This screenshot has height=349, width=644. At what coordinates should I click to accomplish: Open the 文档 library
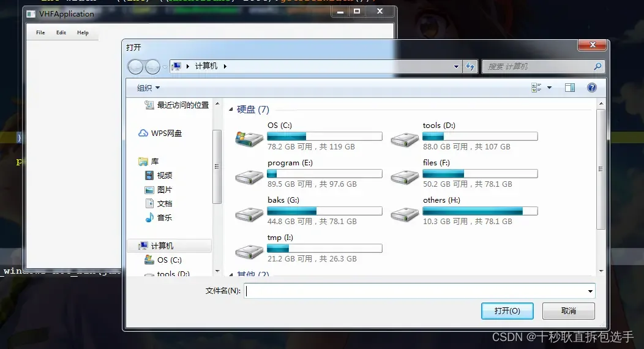tap(159, 204)
